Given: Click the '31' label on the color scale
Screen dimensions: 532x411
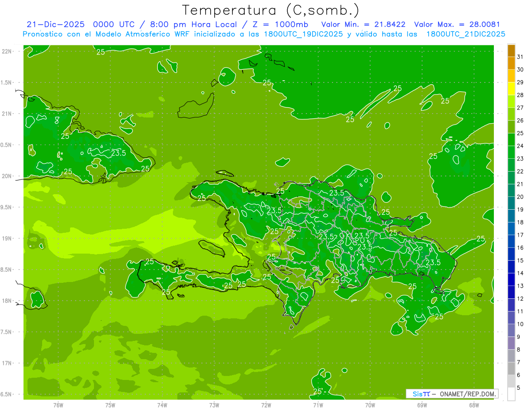Looking at the screenshot, I should pyautogui.click(x=520, y=57).
